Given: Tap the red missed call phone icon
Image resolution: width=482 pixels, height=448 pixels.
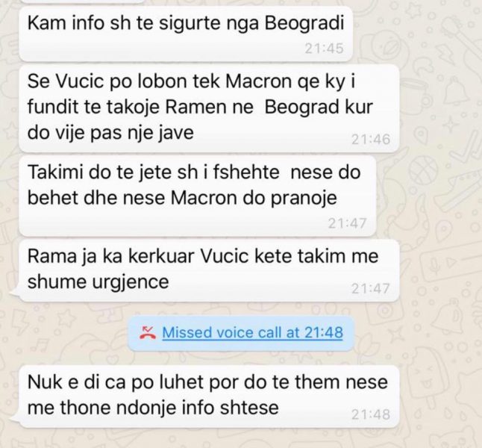Looking at the screenshot, I should point(148,332).
